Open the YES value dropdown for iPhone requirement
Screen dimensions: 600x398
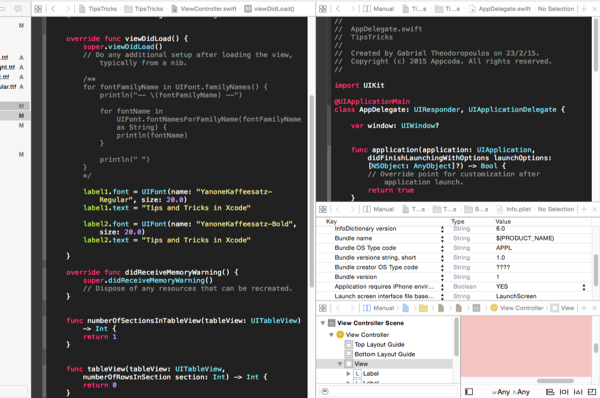click(584, 287)
